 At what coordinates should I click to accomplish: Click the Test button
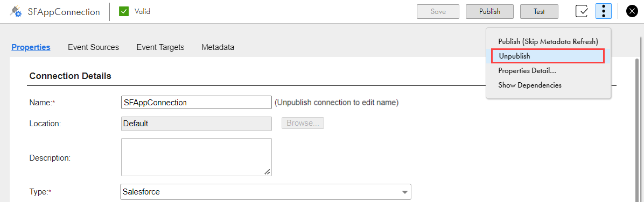tap(539, 11)
